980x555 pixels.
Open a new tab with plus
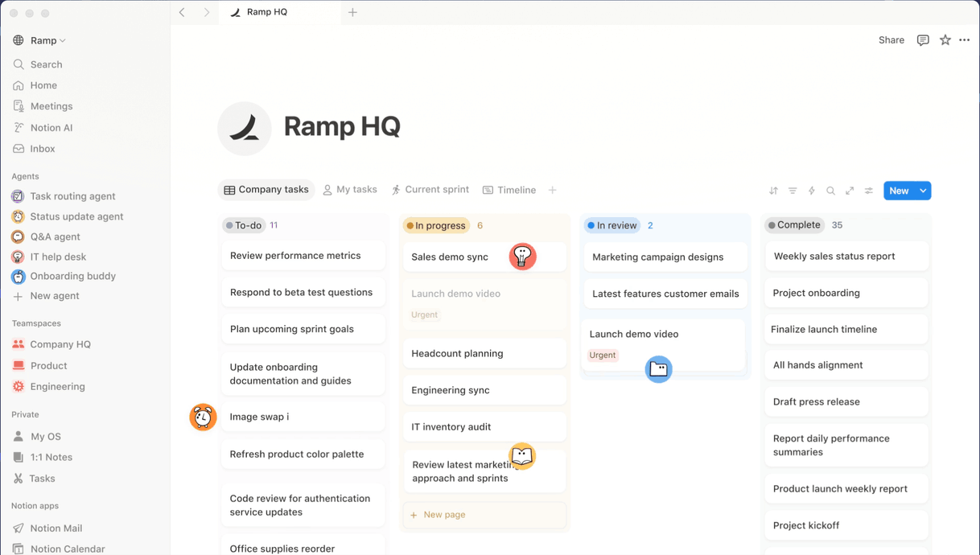(352, 12)
